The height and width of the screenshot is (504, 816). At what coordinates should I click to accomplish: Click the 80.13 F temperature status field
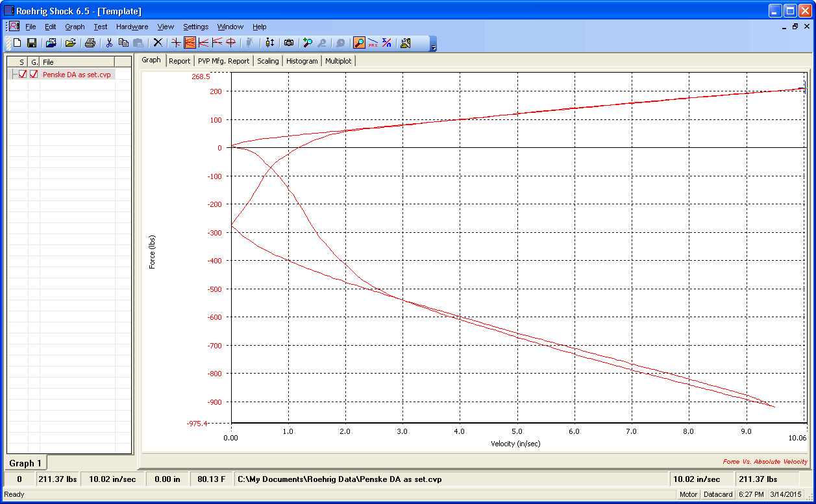tap(210, 479)
